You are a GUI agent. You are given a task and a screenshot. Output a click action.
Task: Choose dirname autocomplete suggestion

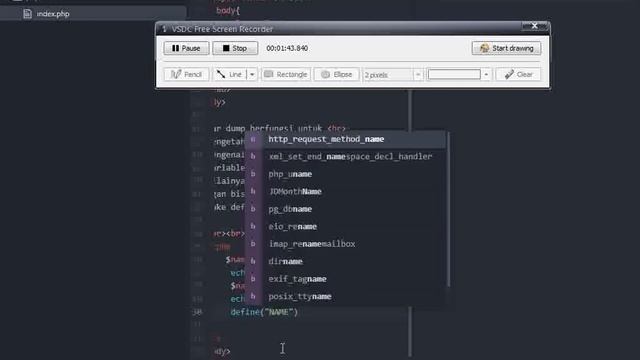[x=345, y=261]
